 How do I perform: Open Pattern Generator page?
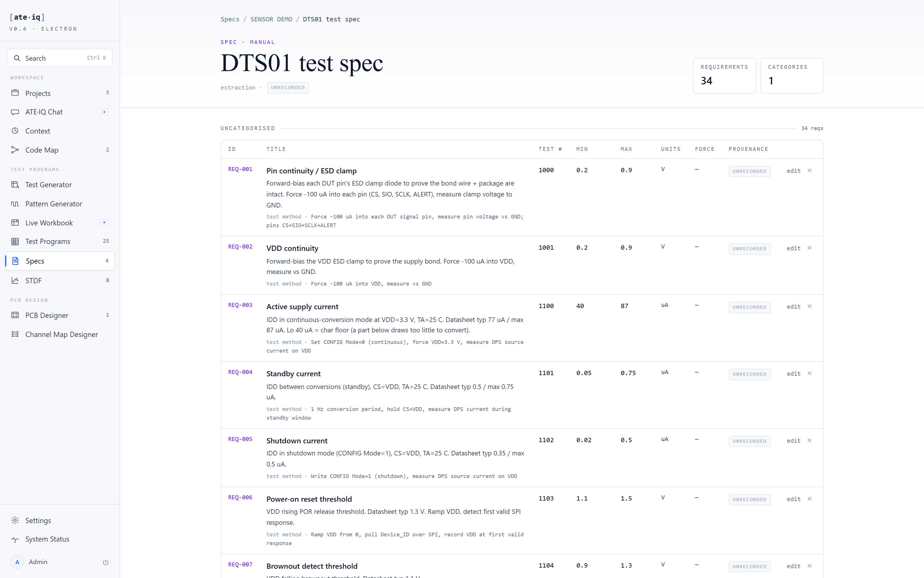59,204
